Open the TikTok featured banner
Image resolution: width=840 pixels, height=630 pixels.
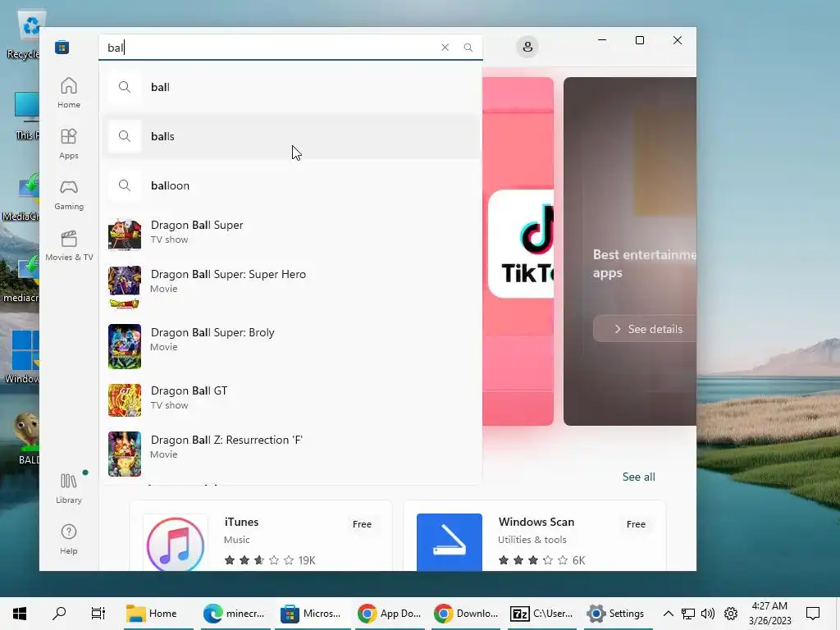(518, 251)
